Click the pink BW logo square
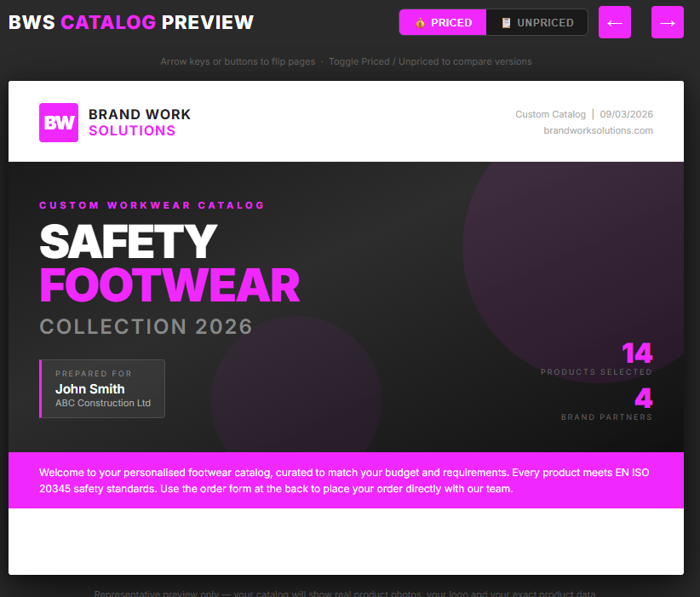This screenshot has width=700, height=597. (x=59, y=123)
